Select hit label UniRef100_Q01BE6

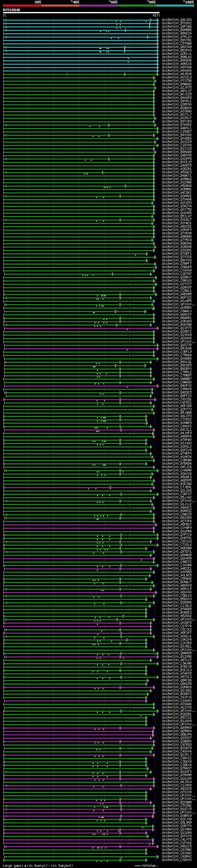(177, 139)
